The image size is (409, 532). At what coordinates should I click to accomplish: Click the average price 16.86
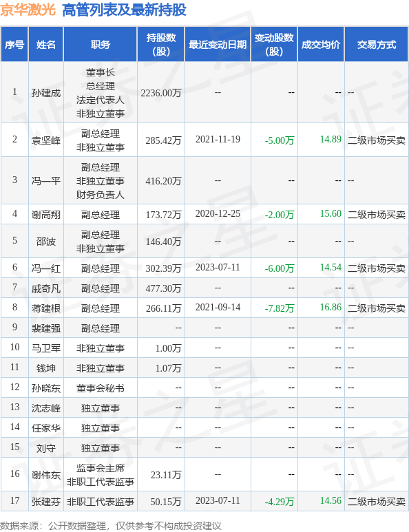[x=331, y=308]
